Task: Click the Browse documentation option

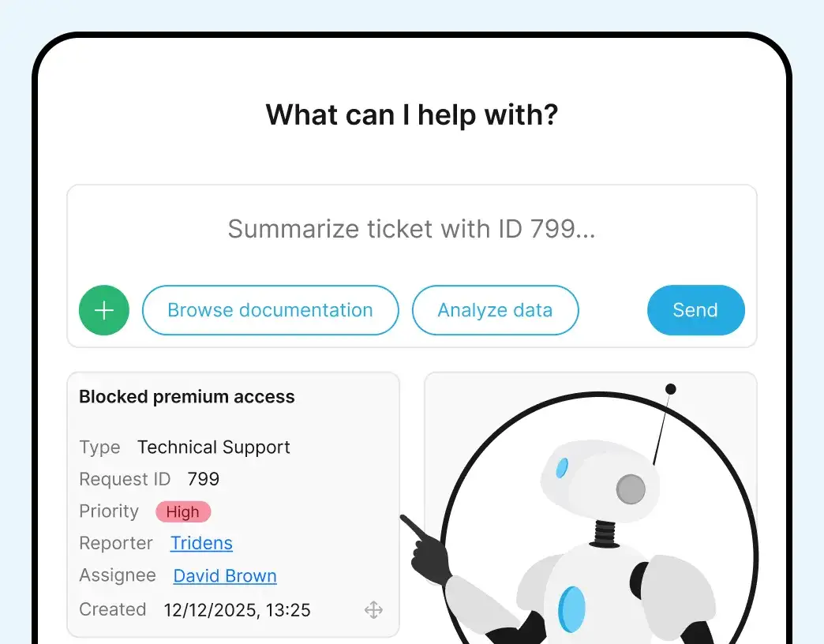Action: pos(270,310)
